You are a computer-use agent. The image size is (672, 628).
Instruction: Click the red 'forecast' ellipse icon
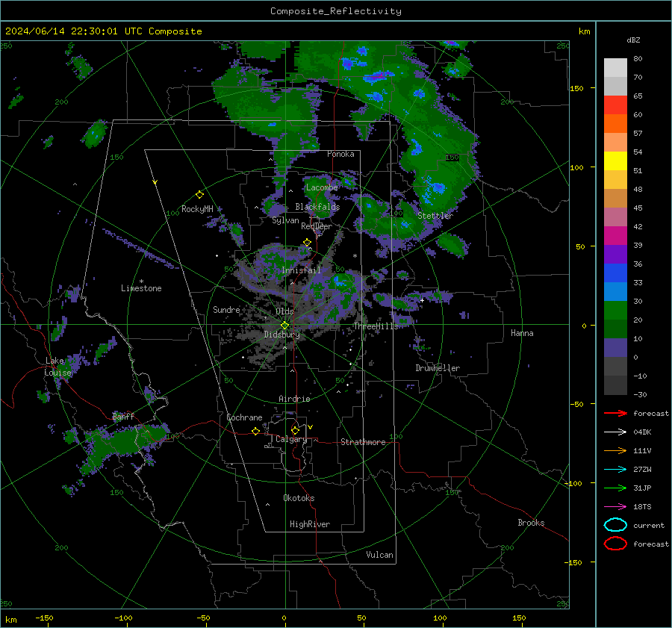point(615,544)
